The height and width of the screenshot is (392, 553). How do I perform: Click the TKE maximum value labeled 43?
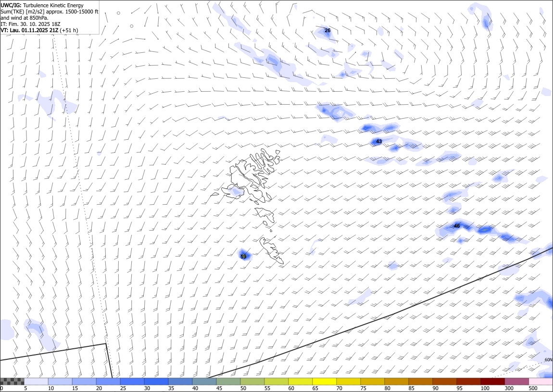click(379, 142)
